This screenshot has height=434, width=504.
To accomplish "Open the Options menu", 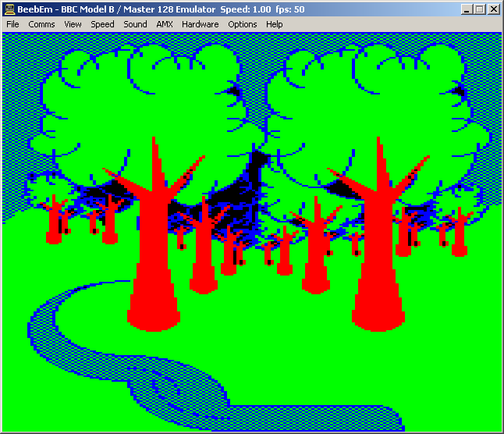I will (242, 24).
